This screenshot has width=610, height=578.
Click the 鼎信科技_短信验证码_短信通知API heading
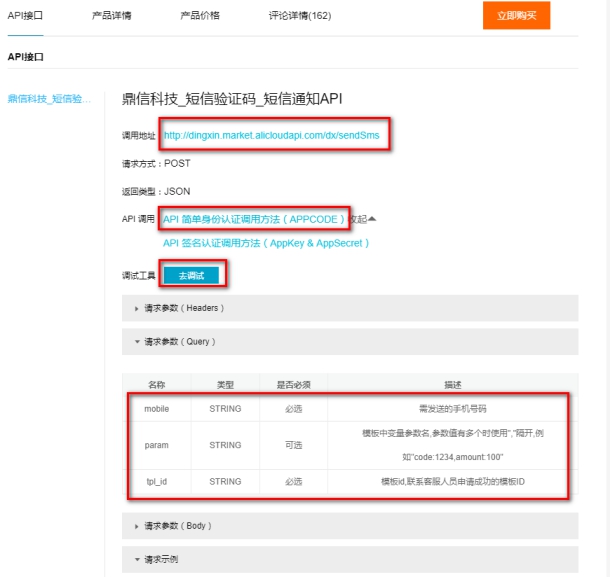click(x=232, y=99)
